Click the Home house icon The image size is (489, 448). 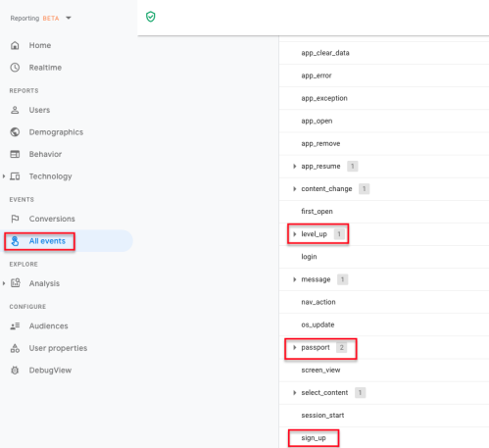click(15, 45)
